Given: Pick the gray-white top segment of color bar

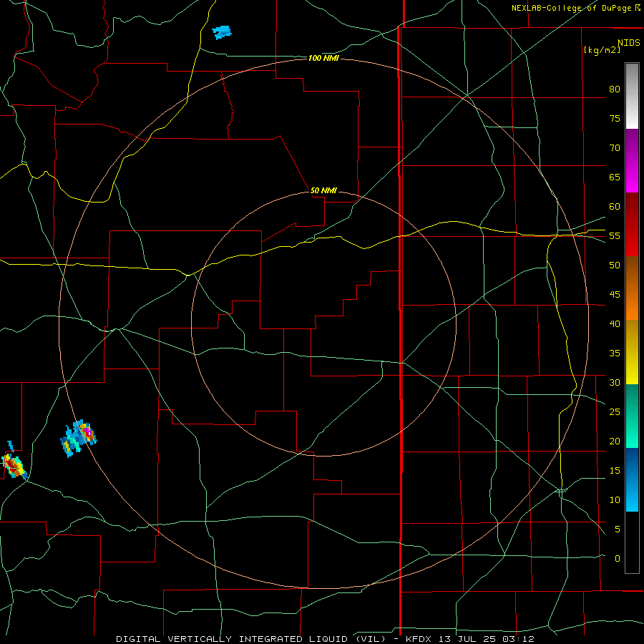Looking at the screenshot, I should (632, 96).
